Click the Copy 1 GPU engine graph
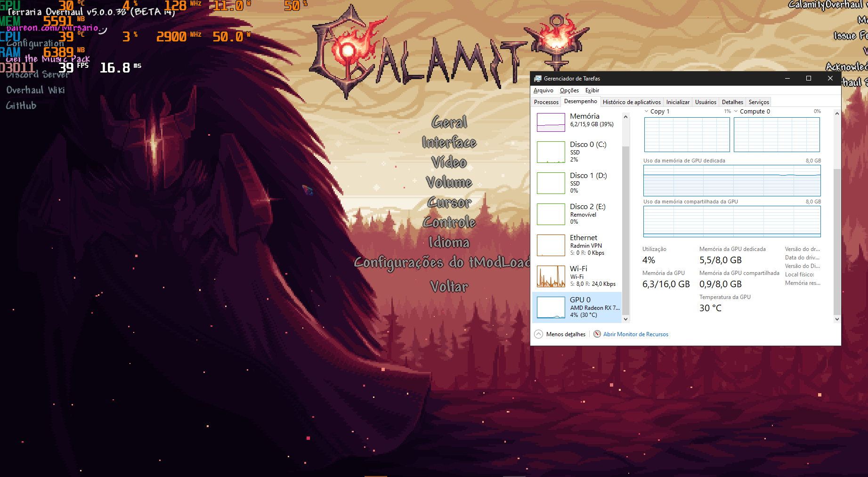868x477 pixels. pyautogui.click(x=687, y=135)
